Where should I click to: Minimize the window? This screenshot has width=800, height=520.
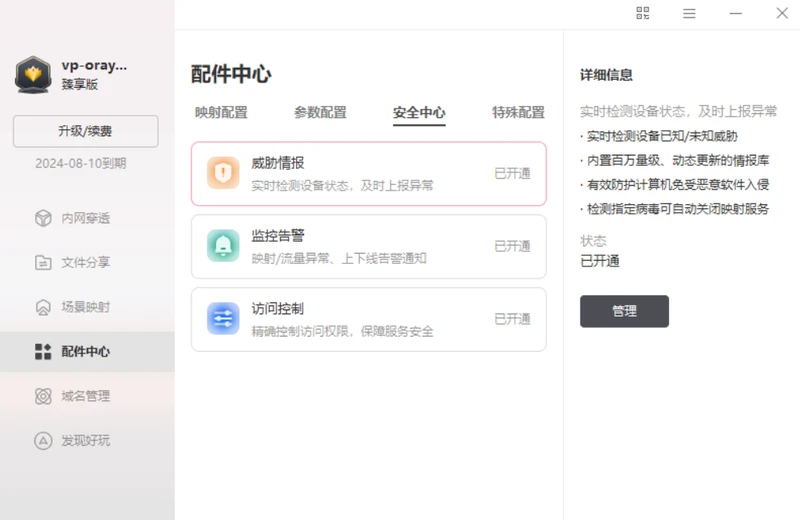(735, 13)
